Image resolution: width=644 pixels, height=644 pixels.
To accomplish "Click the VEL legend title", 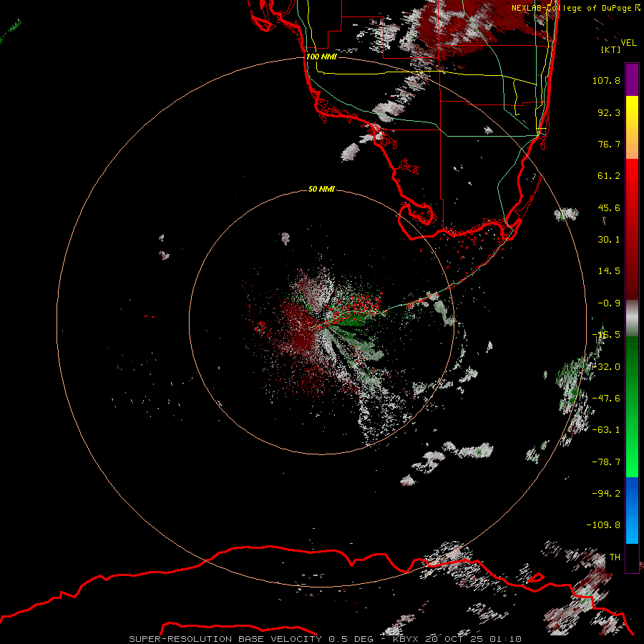I will click(x=628, y=43).
